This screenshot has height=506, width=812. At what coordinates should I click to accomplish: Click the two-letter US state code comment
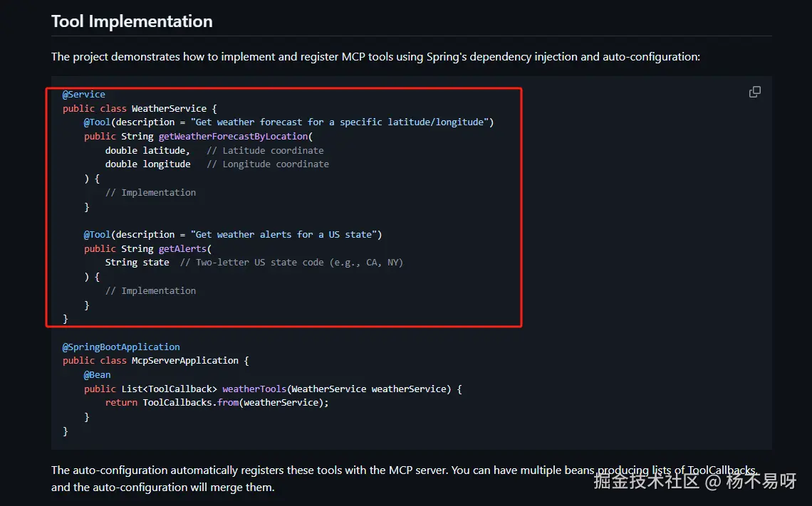click(x=291, y=262)
